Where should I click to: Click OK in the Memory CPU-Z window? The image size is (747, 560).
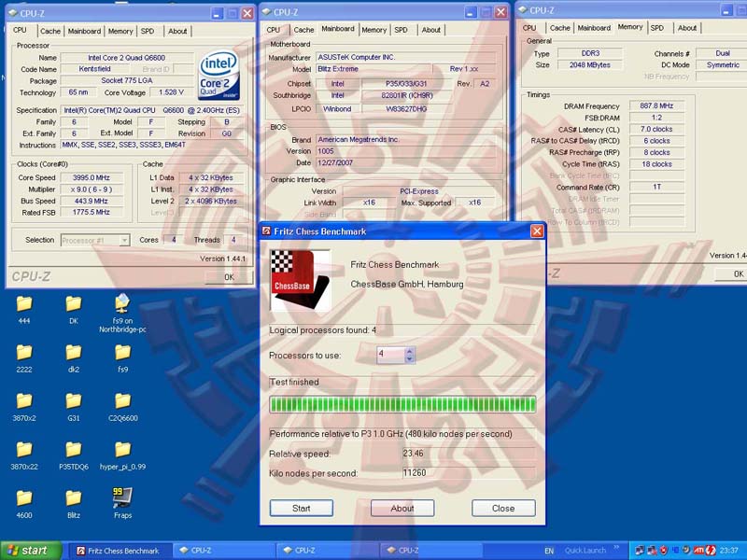(x=731, y=273)
